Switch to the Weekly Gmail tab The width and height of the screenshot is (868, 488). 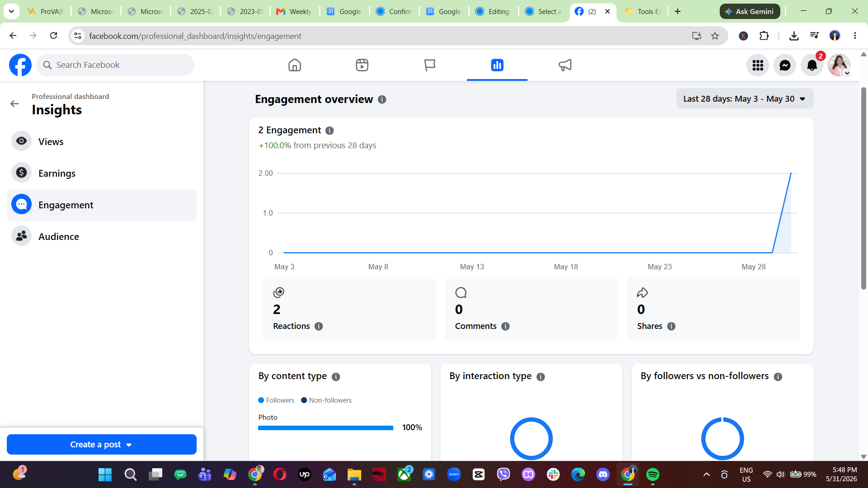pos(294,11)
